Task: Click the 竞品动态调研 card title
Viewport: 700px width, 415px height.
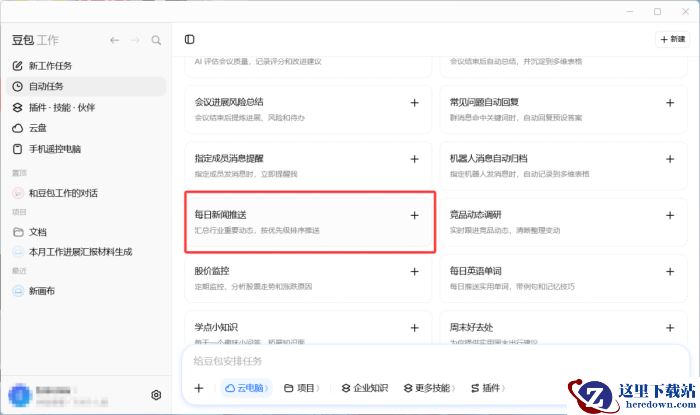Action: [475, 215]
